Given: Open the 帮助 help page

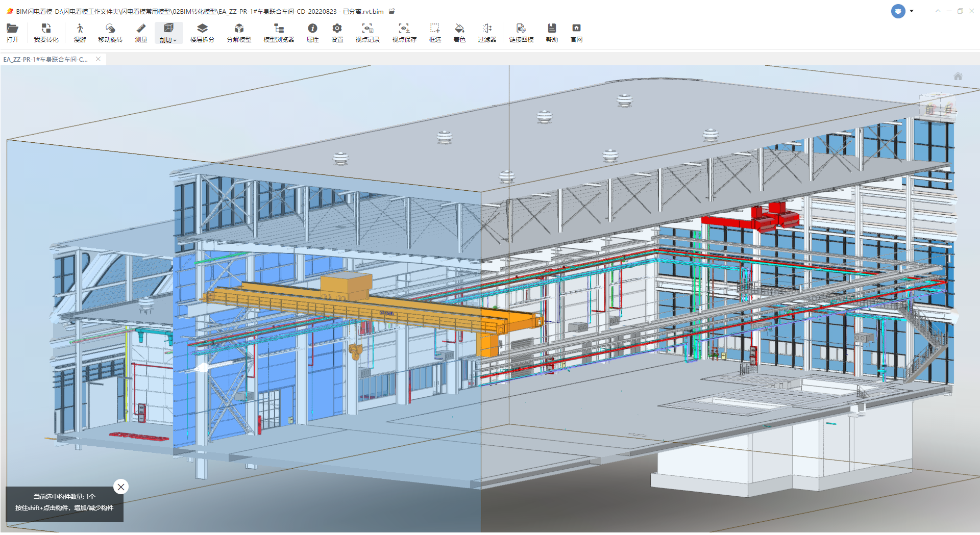Looking at the screenshot, I should tap(552, 33).
